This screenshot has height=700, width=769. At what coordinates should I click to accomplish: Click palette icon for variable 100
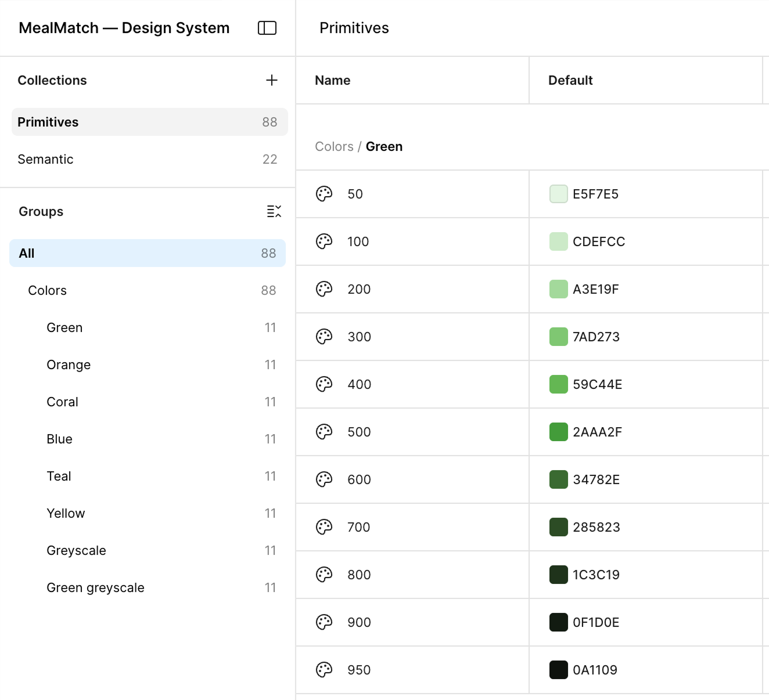click(x=324, y=241)
